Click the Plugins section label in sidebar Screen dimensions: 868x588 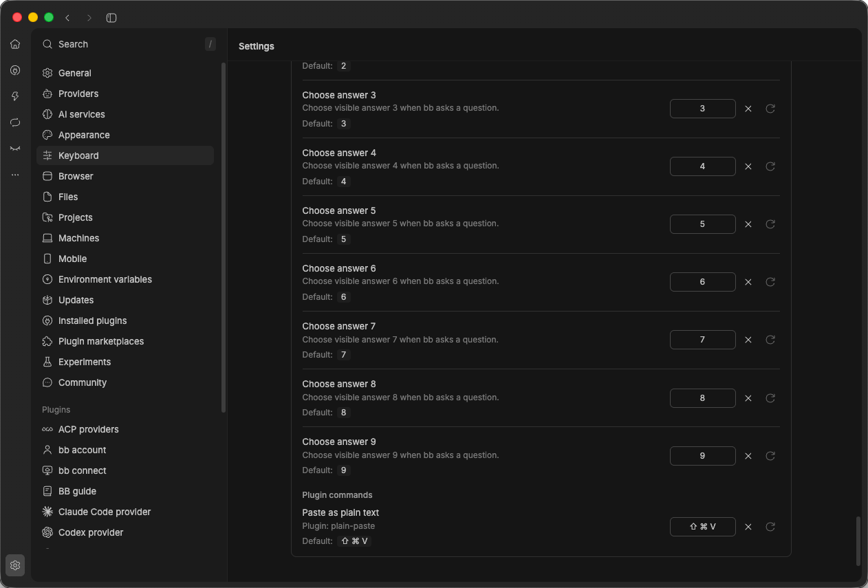(56, 410)
